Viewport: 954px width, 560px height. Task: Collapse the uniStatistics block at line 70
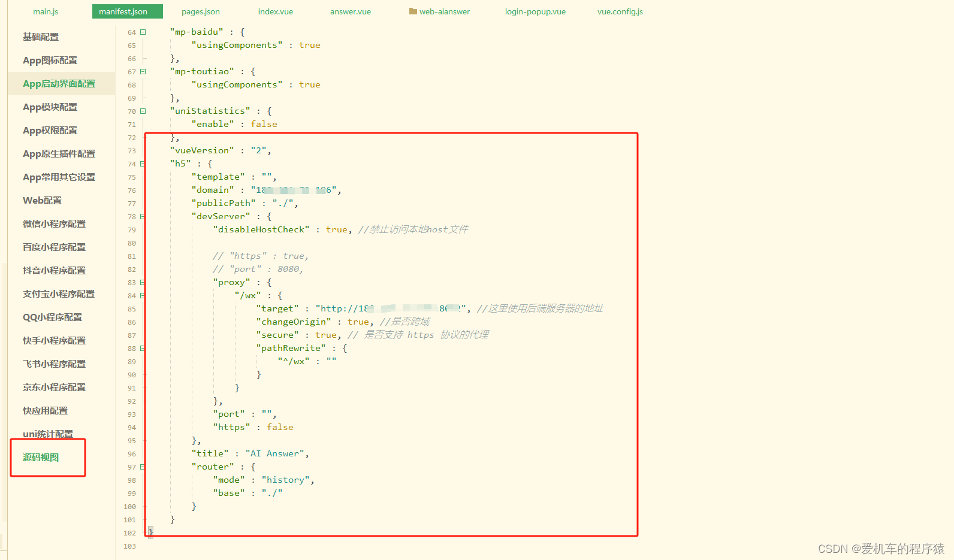coord(143,111)
